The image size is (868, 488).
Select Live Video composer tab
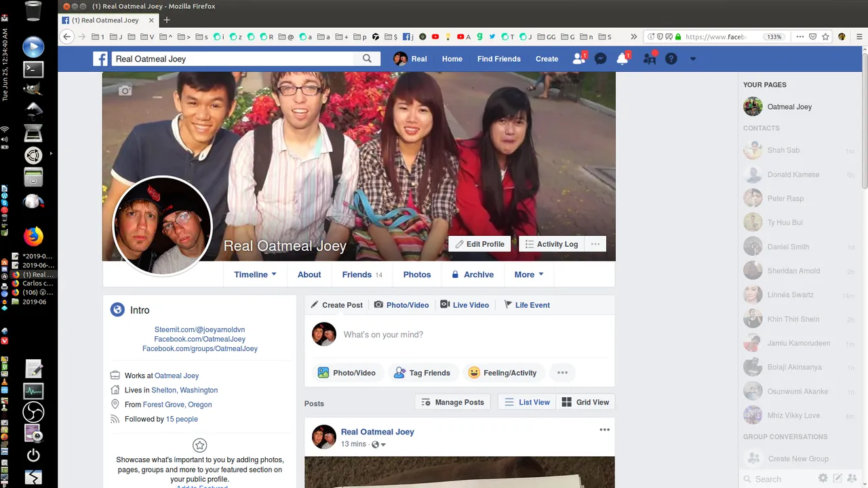coord(465,305)
